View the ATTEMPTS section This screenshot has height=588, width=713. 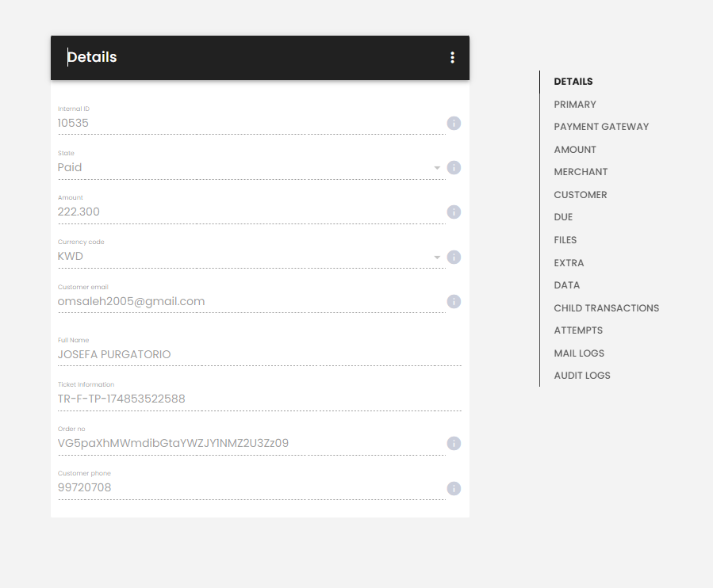pyautogui.click(x=578, y=330)
